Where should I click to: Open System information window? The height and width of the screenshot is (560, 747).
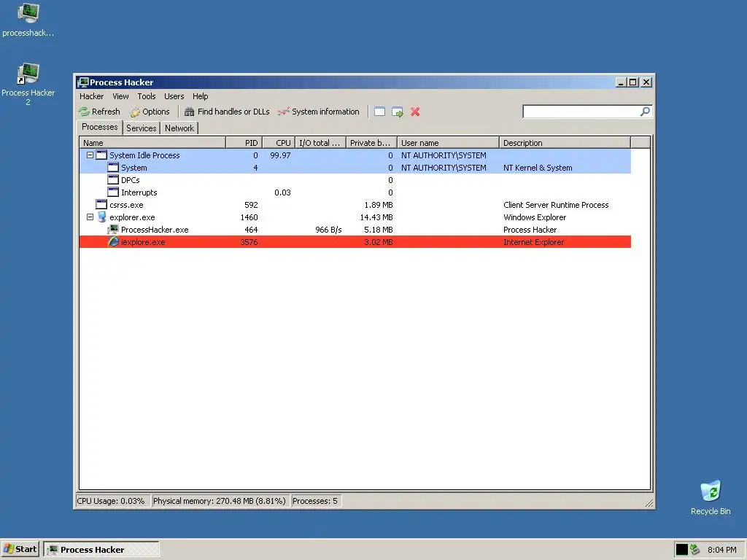point(319,112)
